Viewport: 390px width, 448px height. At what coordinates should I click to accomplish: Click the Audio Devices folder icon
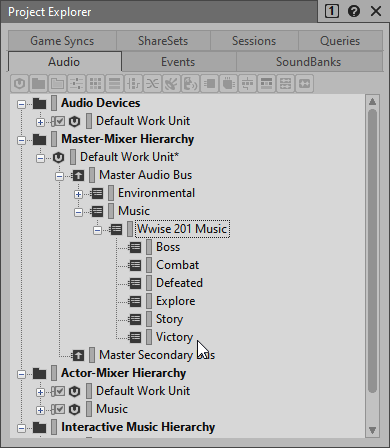pyautogui.click(x=40, y=103)
